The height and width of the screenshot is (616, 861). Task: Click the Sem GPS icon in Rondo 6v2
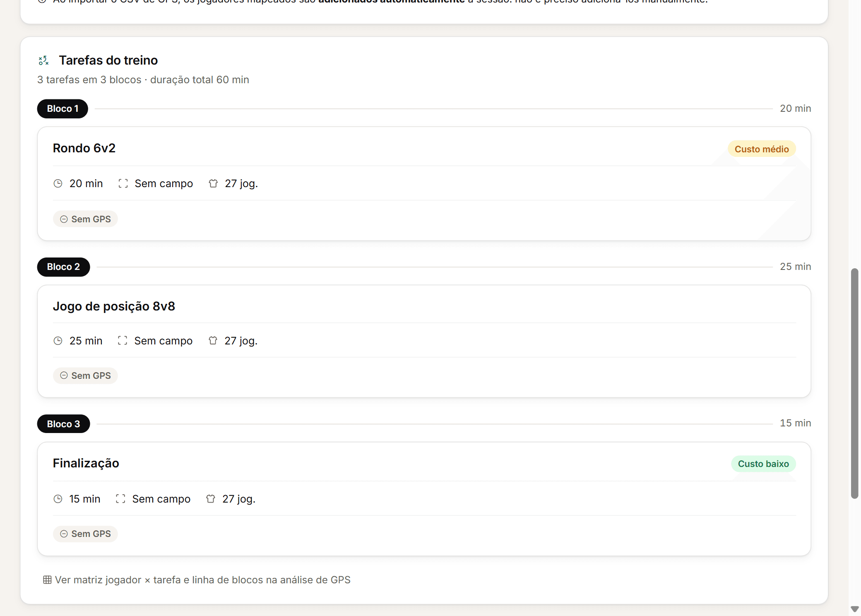[64, 219]
